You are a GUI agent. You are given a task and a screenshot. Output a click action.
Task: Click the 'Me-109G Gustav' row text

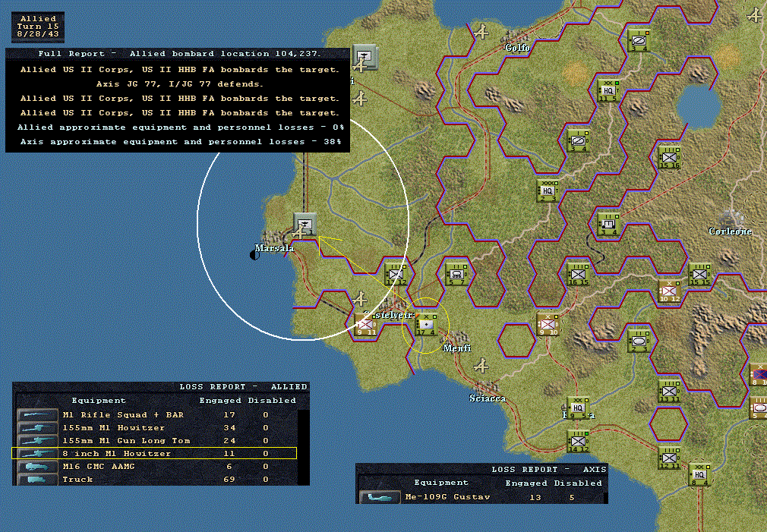447,497
